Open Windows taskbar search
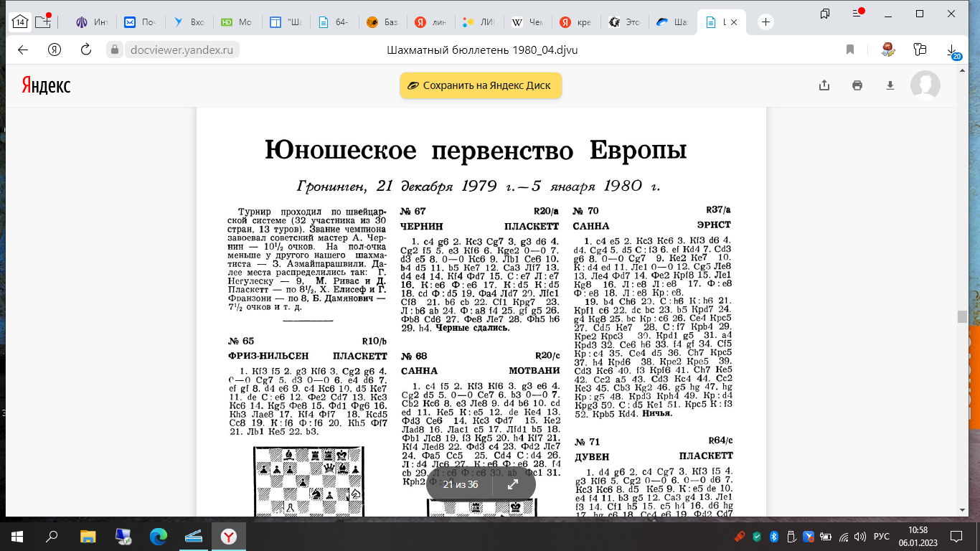 coord(52,536)
